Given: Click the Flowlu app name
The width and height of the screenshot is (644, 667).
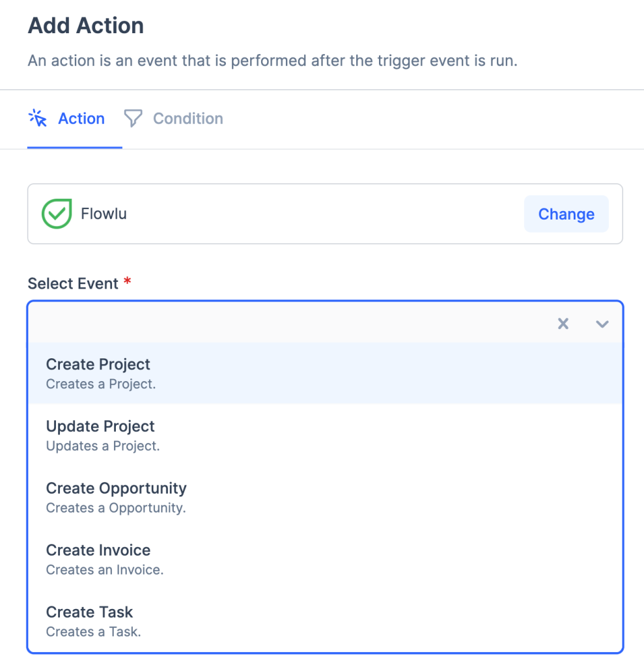Looking at the screenshot, I should click(x=104, y=214).
